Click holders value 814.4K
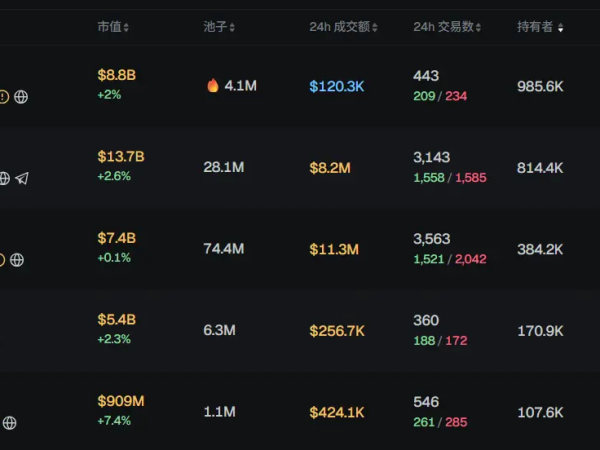 (x=540, y=168)
